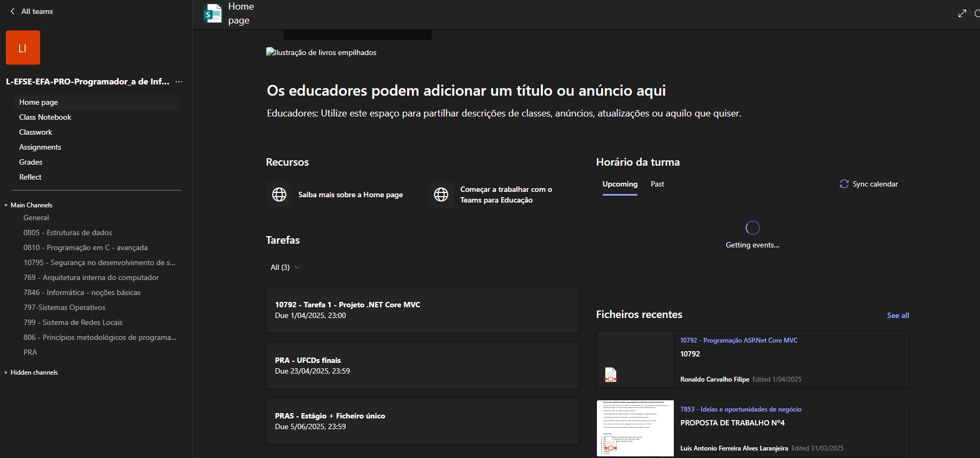The height and width of the screenshot is (458, 980).
Task: Open the LI team avatar
Action: pyautogui.click(x=23, y=48)
